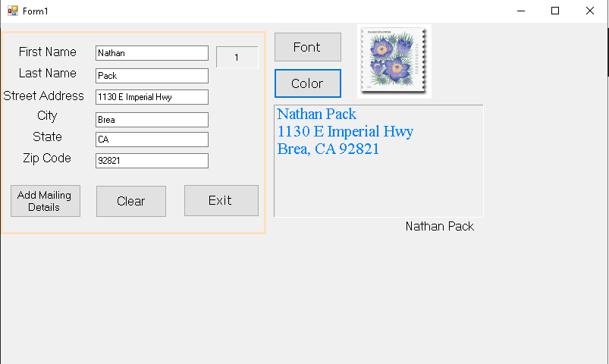
Task: Select the Street Address input box
Action: [x=152, y=97]
